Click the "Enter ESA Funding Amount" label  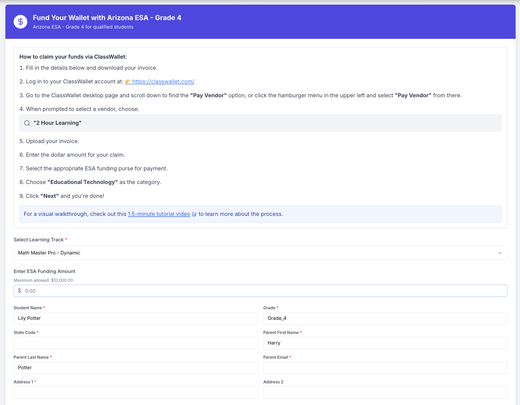pyautogui.click(x=44, y=271)
